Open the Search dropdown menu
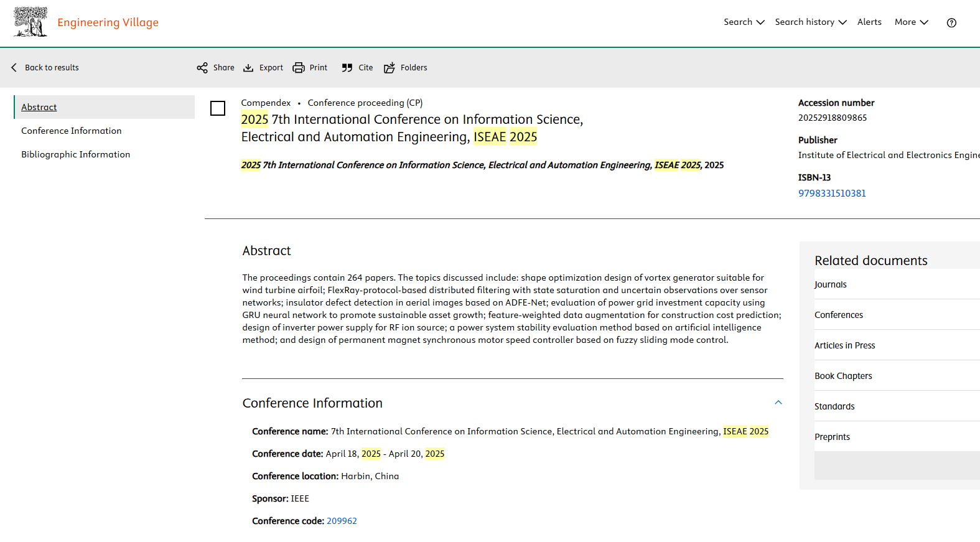Image resolution: width=980 pixels, height=542 pixels. [x=744, y=22]
